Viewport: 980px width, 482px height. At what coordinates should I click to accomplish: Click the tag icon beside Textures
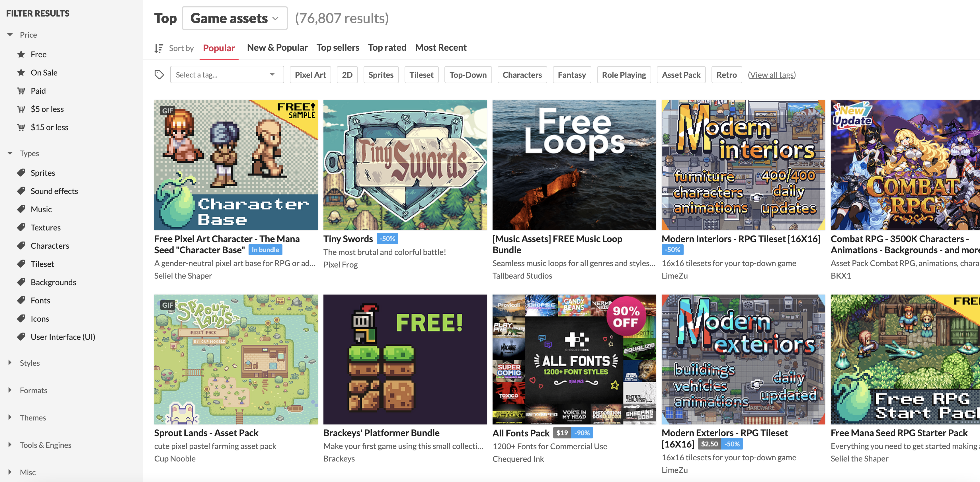(21, 227)
